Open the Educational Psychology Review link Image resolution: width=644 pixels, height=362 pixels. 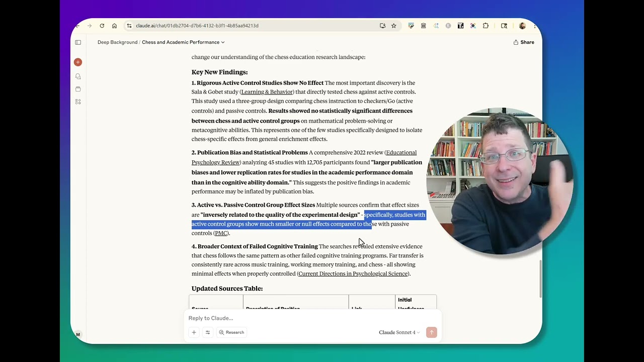pos(304,157)
